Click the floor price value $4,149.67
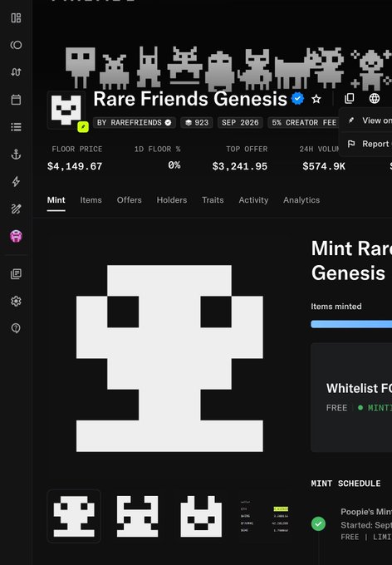392x565 pixels. click(x=75, y=166)
